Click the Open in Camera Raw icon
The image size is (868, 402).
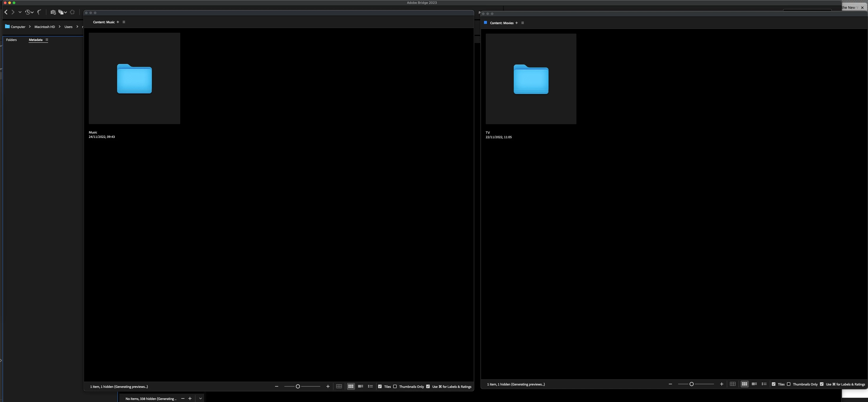tap(72, 12)
